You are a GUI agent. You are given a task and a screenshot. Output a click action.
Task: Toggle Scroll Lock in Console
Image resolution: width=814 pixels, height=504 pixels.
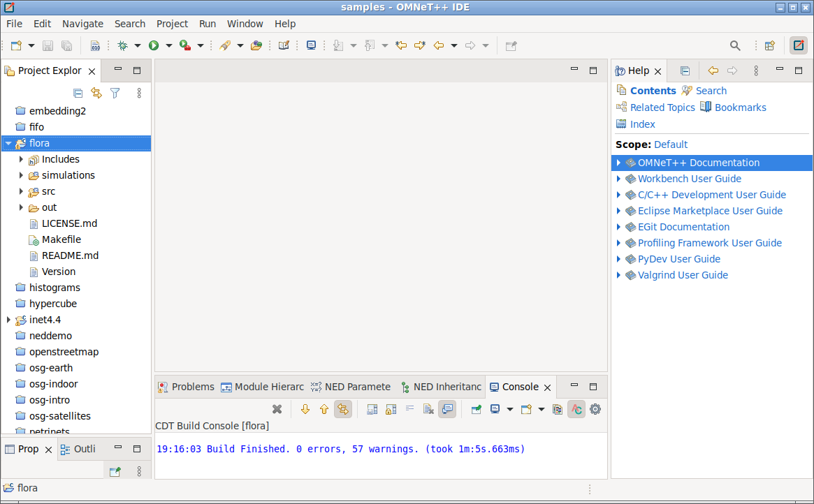(x=391, y=410)
